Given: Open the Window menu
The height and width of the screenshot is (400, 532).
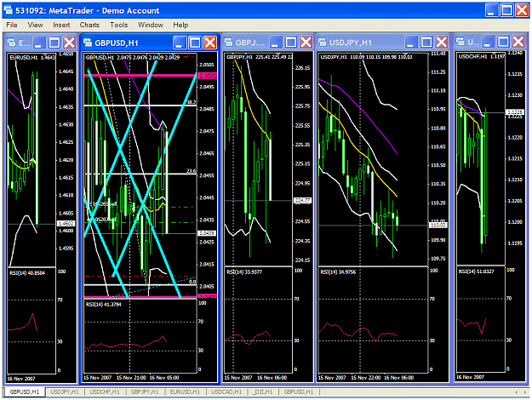Looking at the screenshot, I should pos(151,25).
